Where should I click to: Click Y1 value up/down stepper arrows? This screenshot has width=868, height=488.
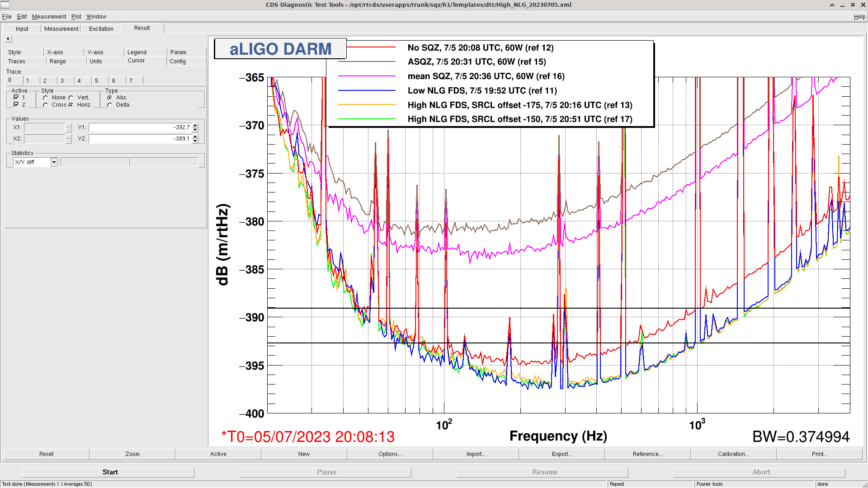coord(195,127)
